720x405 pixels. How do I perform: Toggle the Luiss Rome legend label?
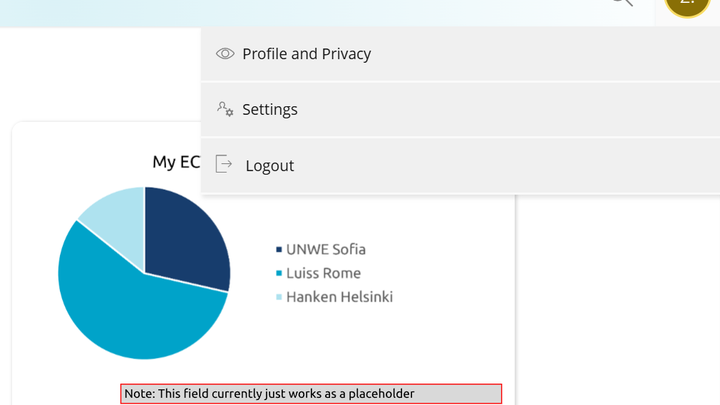click(x=324, y=273)
